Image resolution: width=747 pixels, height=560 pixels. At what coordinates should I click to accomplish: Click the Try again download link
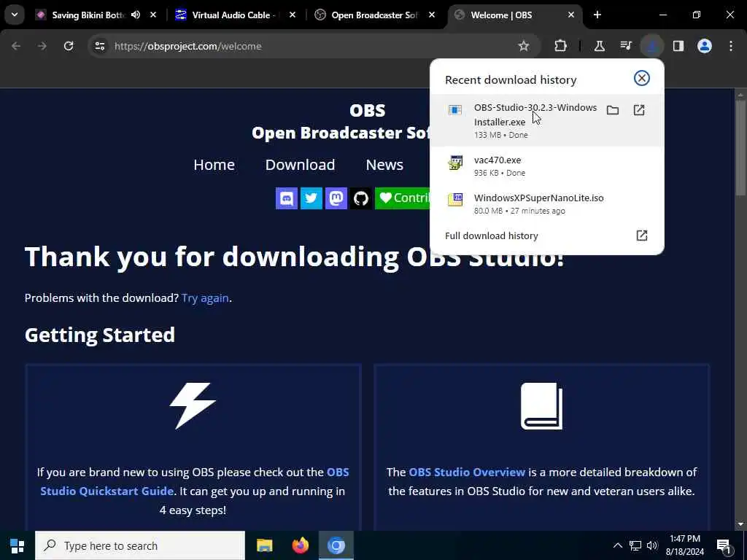click(205, 298)
